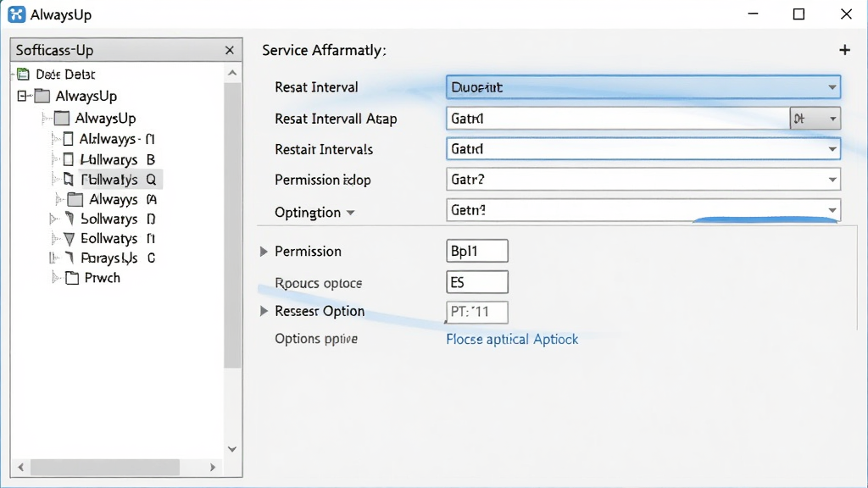This screenshot has width=868, height=488.
Task: Click the triangle icon beside Eollwatys
Action: pos(70,238)
